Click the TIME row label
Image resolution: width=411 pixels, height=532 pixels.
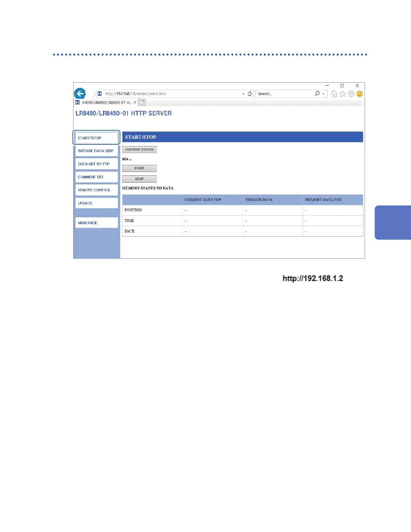coord(129,221)
